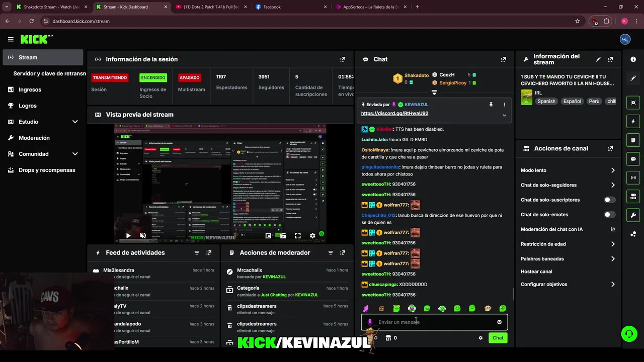Click the pencil edit icon in the right sidebar
This screenshot has height=362, width=644.
pyautogui.click(x=633, y=78)
